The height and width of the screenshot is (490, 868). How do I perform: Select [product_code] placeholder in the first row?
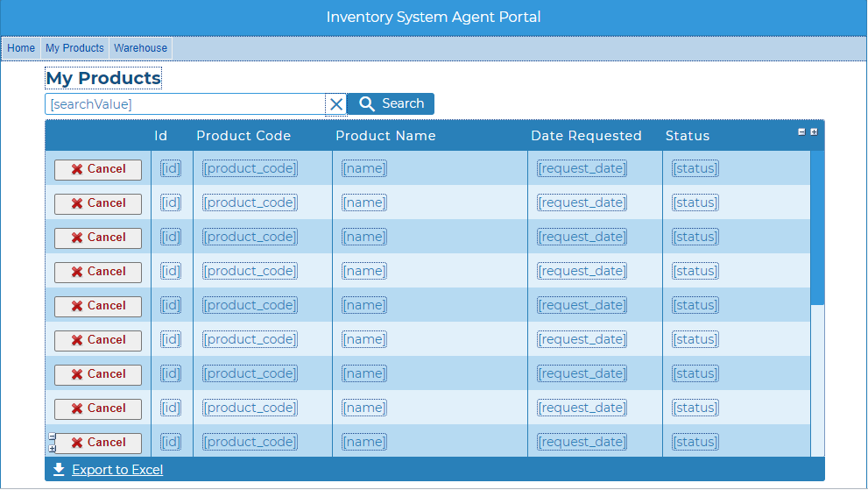[250, 168]
